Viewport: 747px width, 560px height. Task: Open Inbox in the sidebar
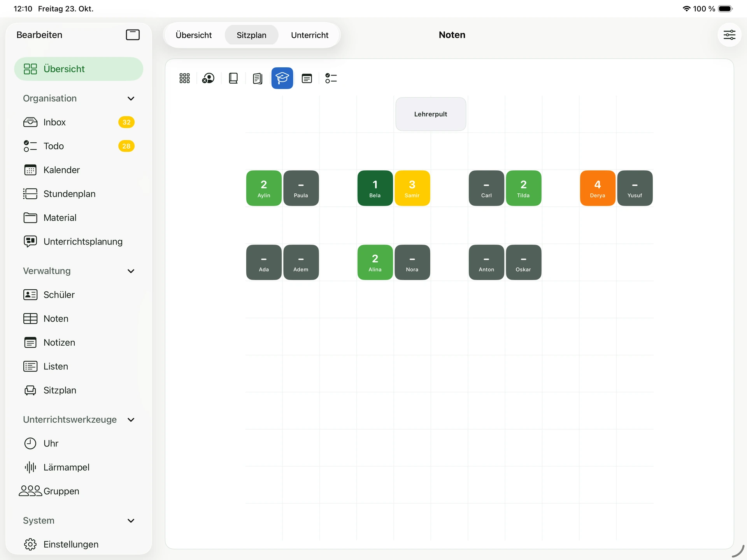click(x=79, y=122)
